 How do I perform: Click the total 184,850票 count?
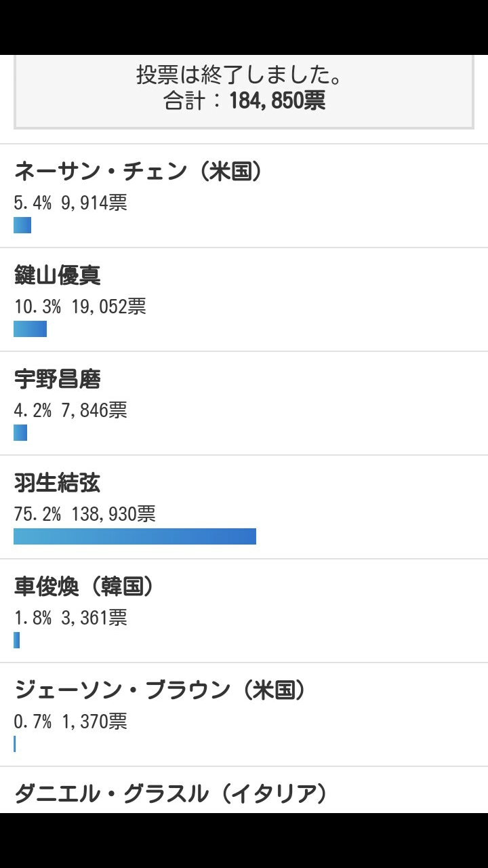(x=277, y=101)
